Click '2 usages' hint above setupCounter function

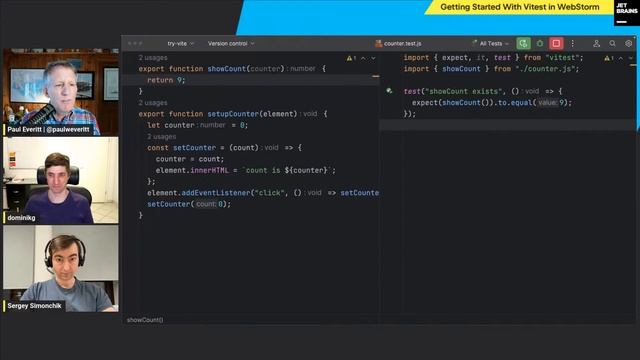[x=153, y=103]
